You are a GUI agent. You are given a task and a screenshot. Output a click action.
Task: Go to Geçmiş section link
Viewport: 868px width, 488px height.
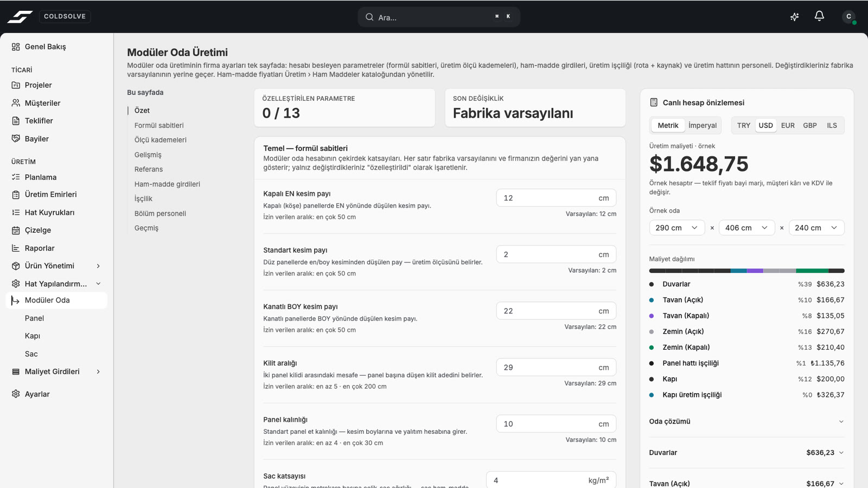pyautogui.click(x=146, y=228)
